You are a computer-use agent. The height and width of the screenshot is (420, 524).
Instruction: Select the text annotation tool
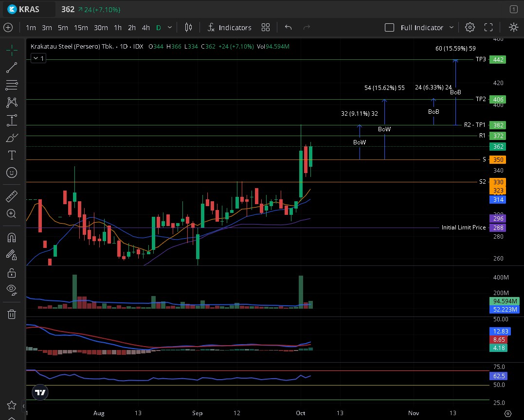12,155
